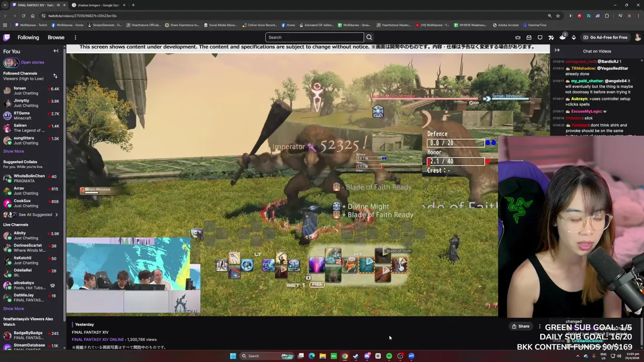Switch to FINAL FANTASY XIV Twitch tab
Screen dimensions: 644x362
coord(38,5)
